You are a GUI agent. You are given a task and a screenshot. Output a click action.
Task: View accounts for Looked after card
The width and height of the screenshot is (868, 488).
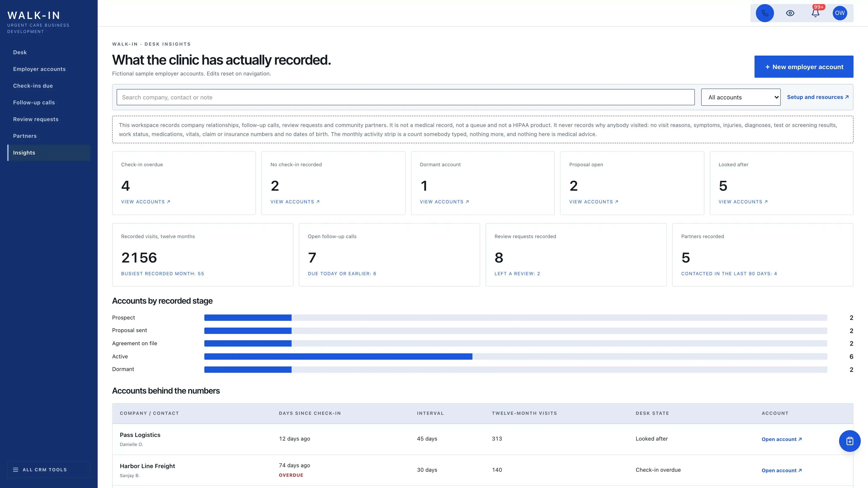743,202
